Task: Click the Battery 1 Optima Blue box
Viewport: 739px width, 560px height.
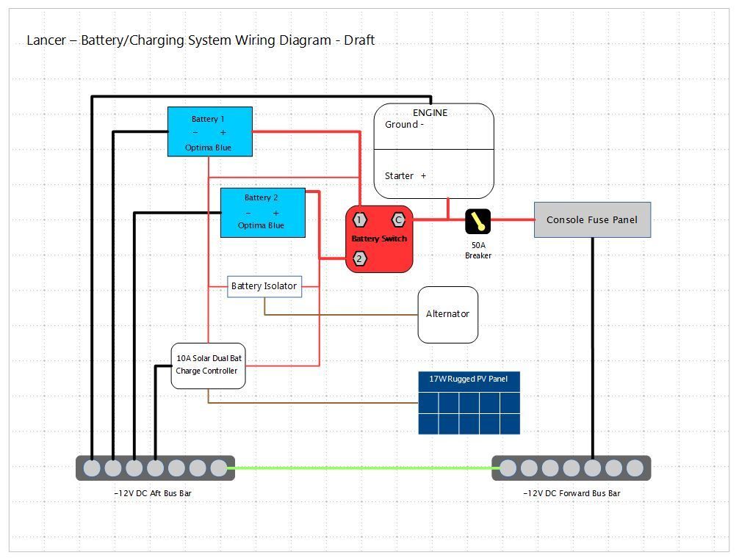Action: tap(210, 131)
